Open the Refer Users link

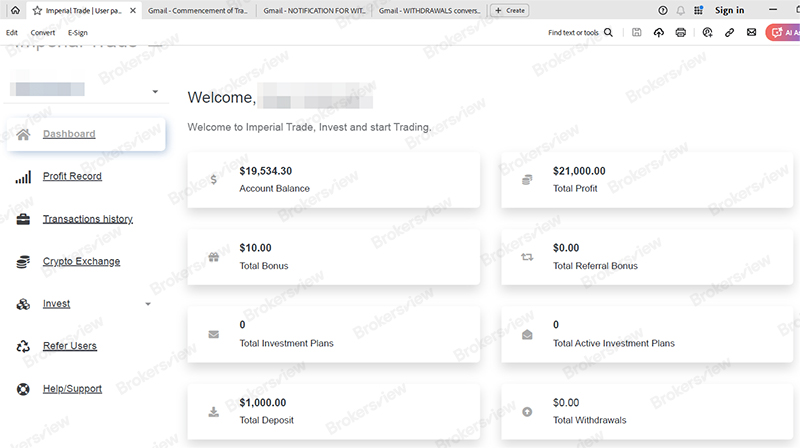point(69,346)
